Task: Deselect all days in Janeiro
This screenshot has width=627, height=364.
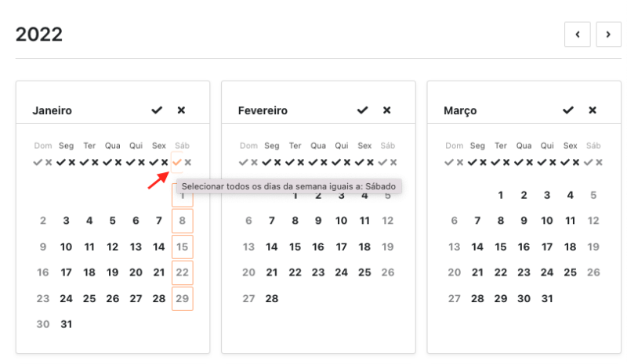Action: point(181,110)
